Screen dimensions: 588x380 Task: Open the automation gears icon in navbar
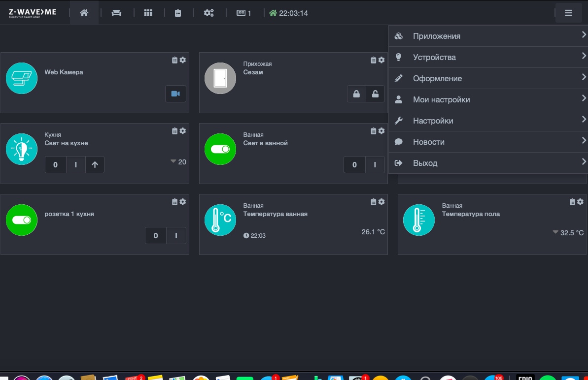click(208, 13)
